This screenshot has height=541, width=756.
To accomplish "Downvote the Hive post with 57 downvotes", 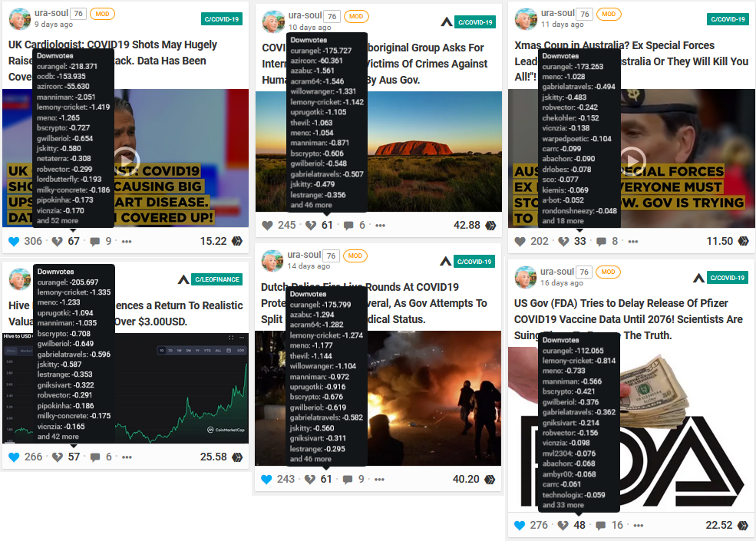I will 58,457.
